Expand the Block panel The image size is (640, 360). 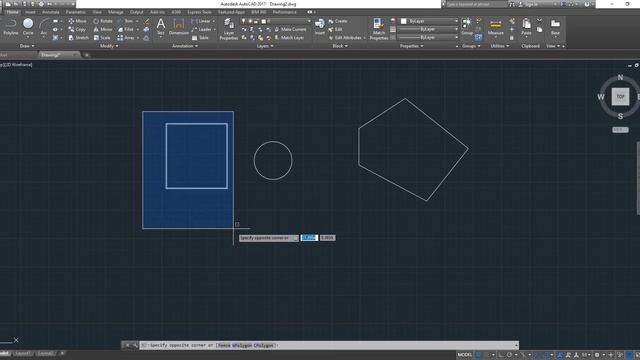pos(340,46)
